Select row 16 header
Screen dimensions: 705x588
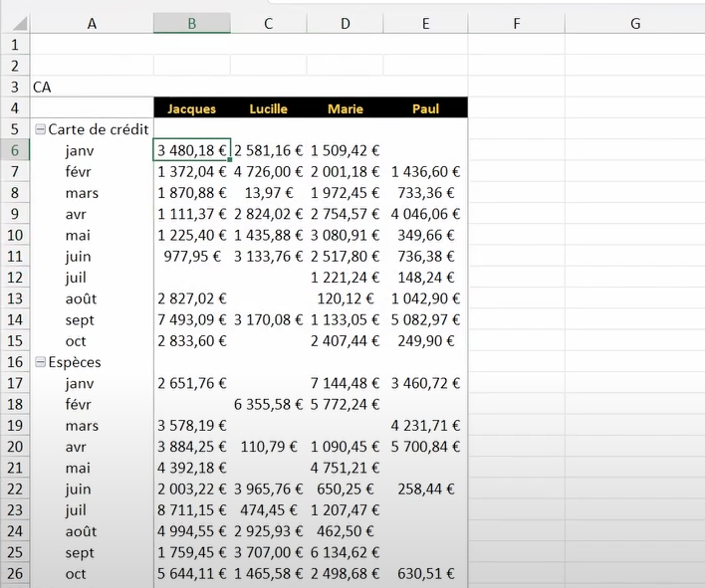15,362
